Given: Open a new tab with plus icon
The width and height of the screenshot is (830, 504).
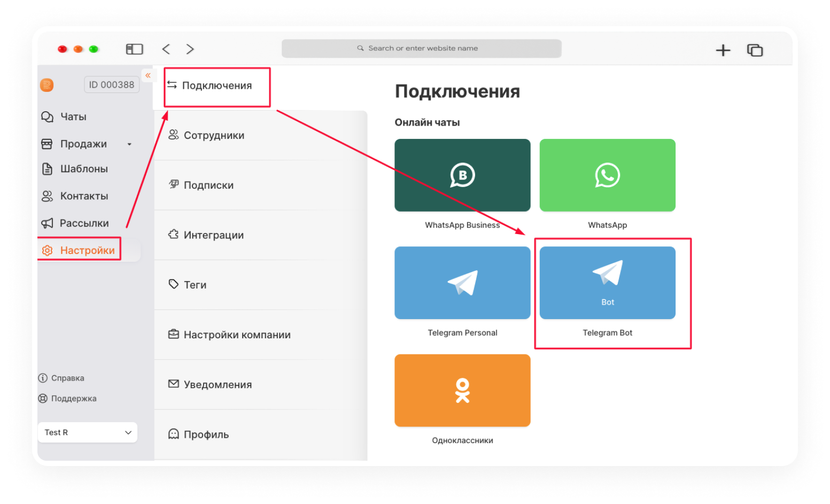Looking at the screenshot, I should pos(723,50).
